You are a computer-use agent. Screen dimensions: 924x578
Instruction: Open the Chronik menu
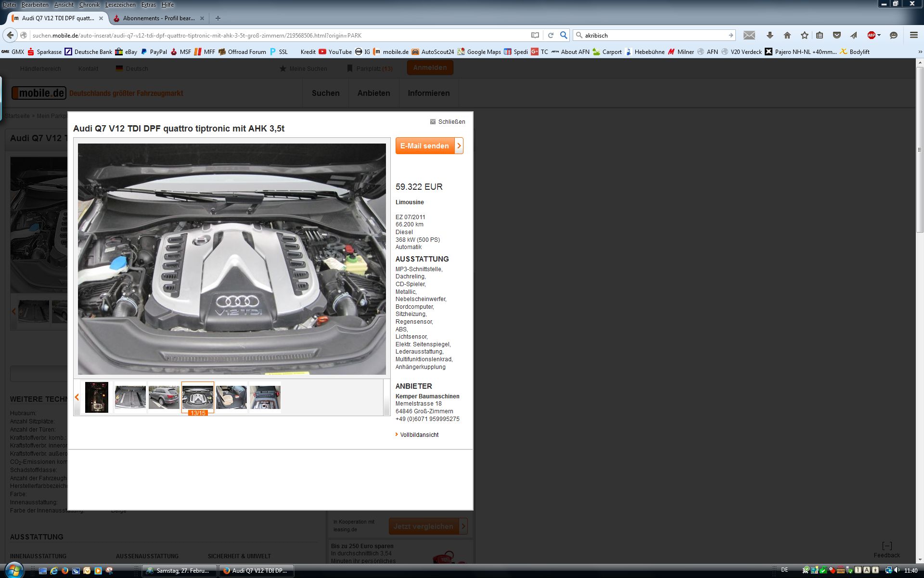click(89, 5)
